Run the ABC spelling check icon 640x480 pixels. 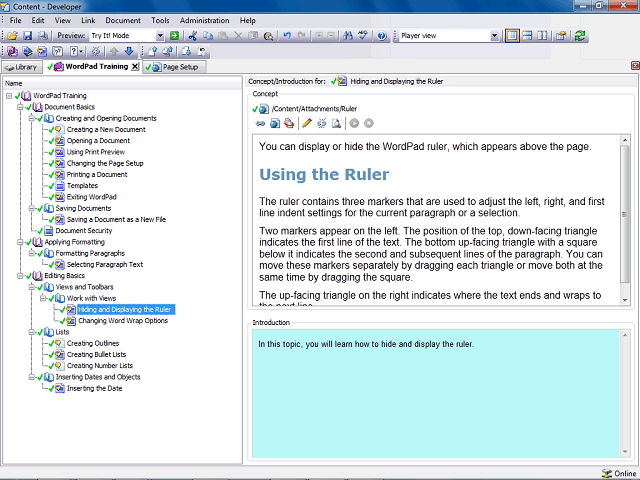(363, 36)
